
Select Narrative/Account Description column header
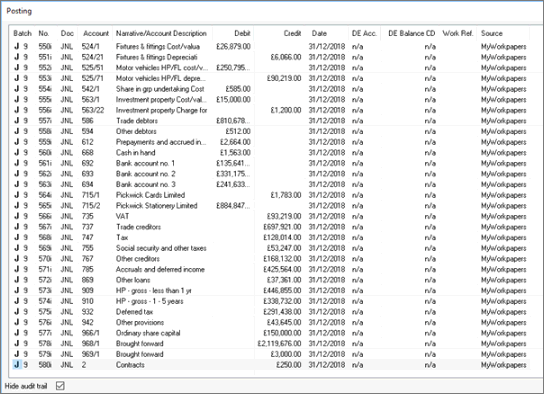[x=162, y=33]
